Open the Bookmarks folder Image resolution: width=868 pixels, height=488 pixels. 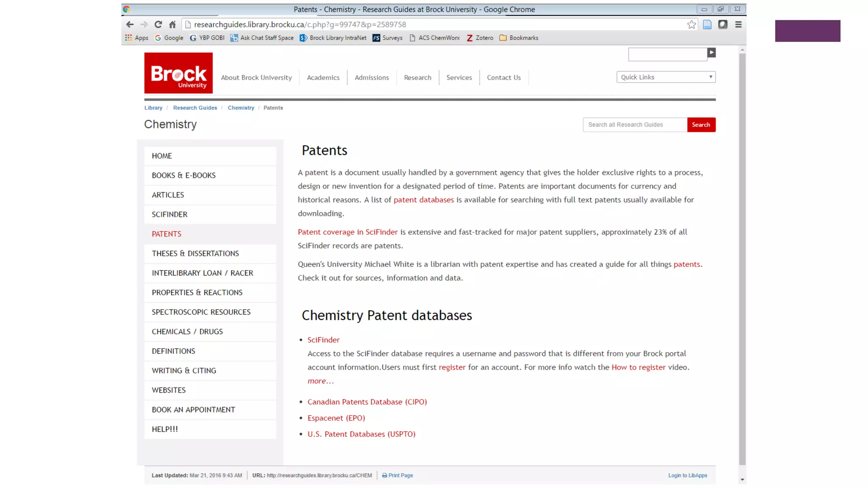pos(519,38)
